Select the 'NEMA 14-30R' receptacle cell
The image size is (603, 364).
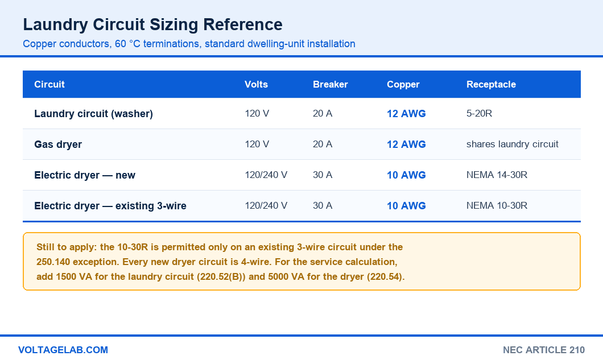(497, 175)
